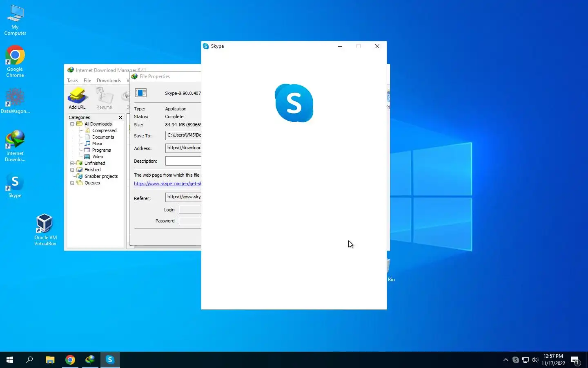Select Google Chrome desktop shortcut
The width and height of the screenshot is (588, 368).
point(15,62)
